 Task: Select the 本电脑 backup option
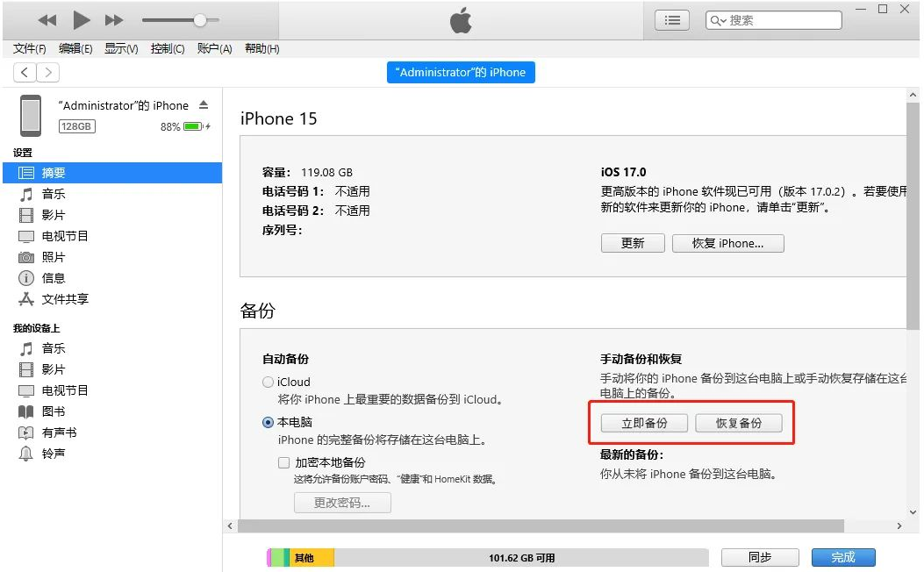(267, 423)
